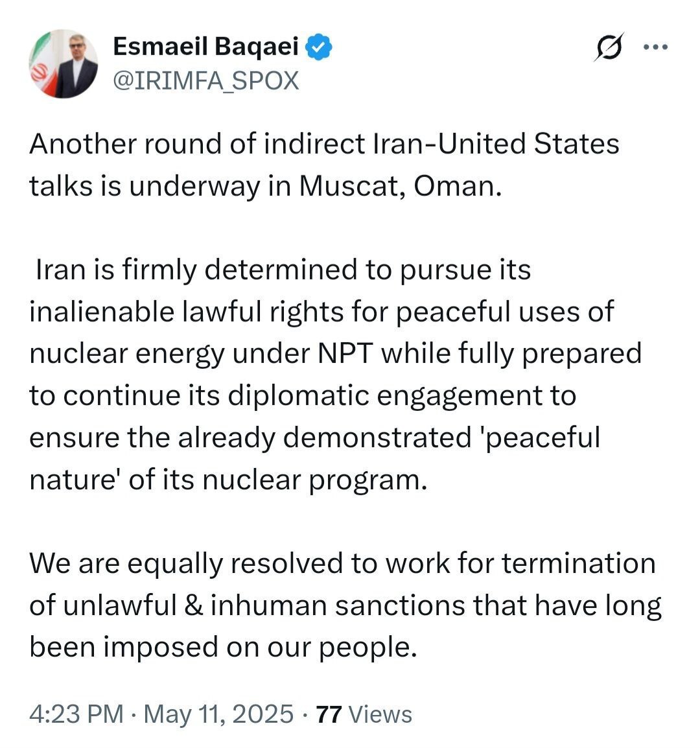View the 77 Views count
Image resolution: width=700 pixels, height=748 pixels.
click(364, 714)
